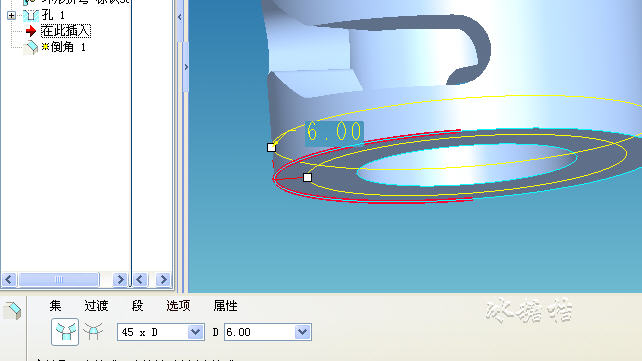Click the lower white chamfer drag handle
The image size is (642, 361).
coord(307,177)
